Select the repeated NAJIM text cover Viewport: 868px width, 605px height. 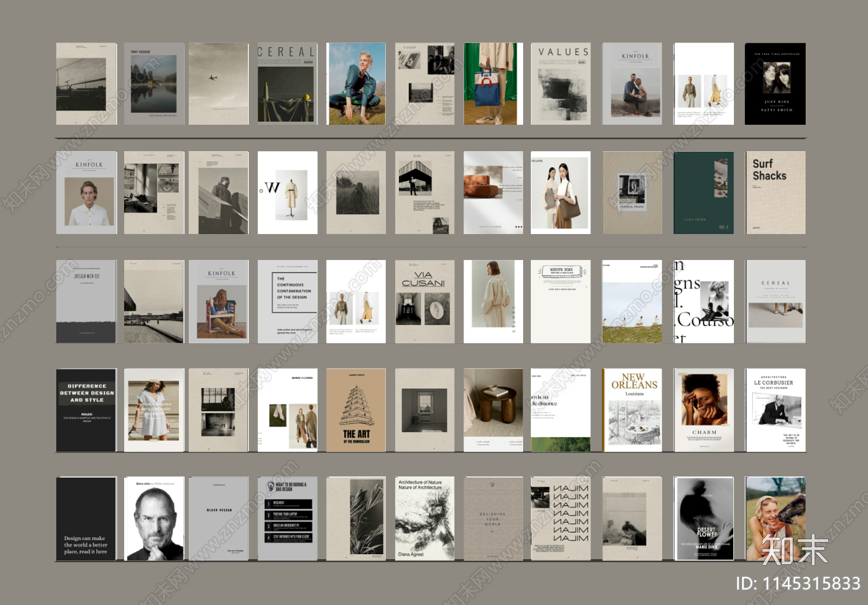pyautogui.click(x=561, y=519)
